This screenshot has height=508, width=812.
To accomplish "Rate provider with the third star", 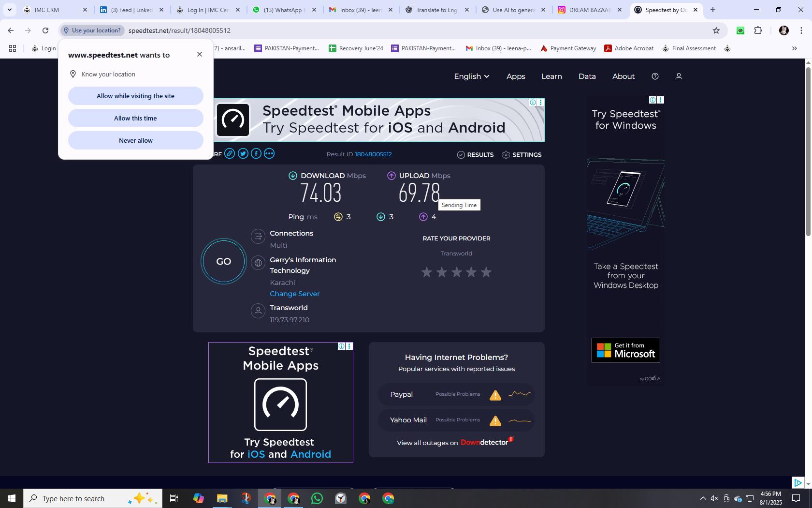I will coord(457,272).
